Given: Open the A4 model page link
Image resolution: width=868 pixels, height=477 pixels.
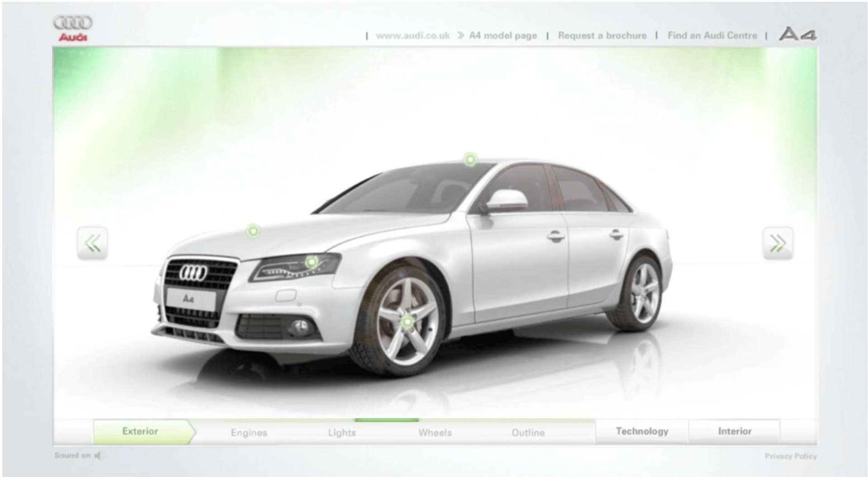Looking at the screenshot, I should click(x=503, y=36).
